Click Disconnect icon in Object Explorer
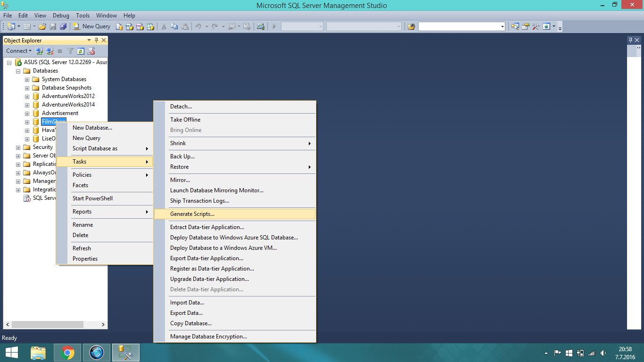644x362 pixels. [x=50, y=51]
